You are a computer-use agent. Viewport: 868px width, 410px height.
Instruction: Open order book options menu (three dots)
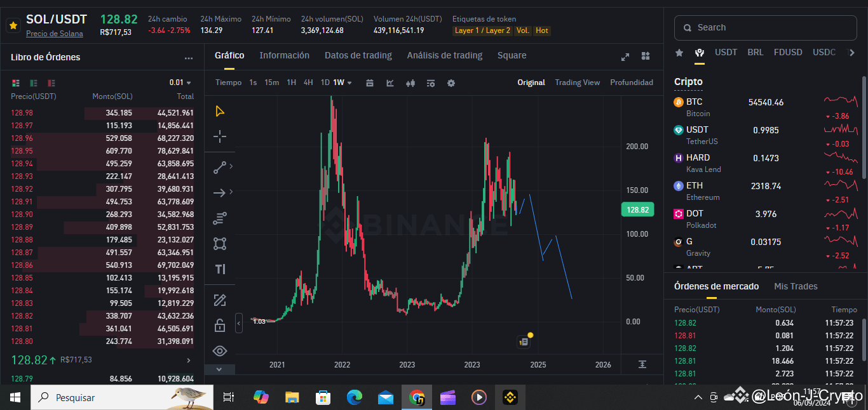pos(189,58)
